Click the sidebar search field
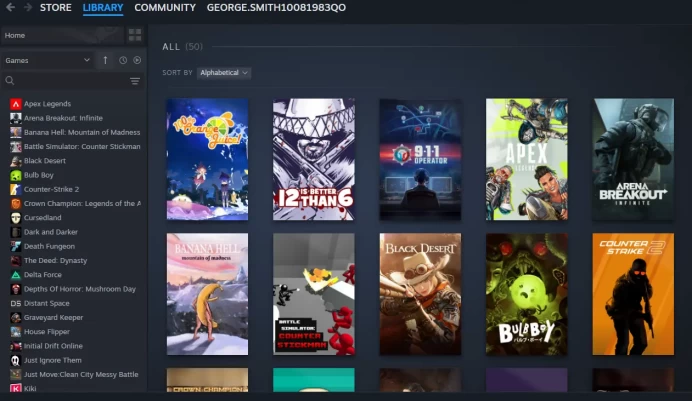 [x=66, y=81]
